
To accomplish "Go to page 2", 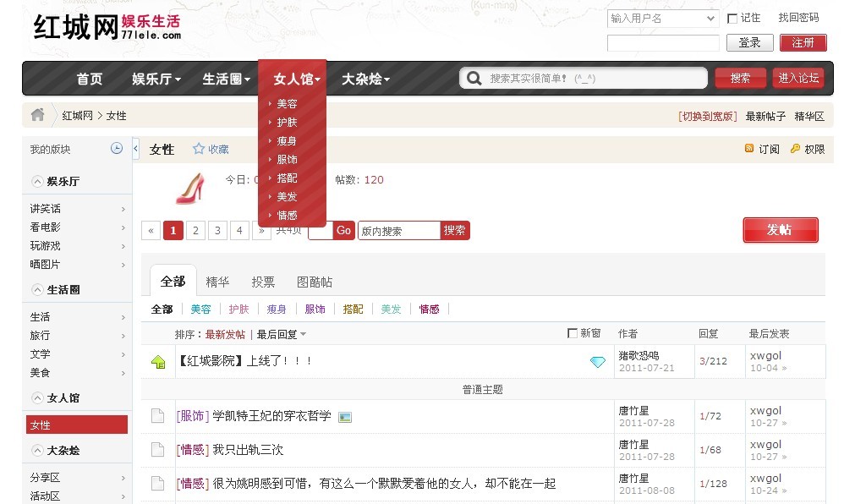I will pyautogui.click(x=195, y=230).
